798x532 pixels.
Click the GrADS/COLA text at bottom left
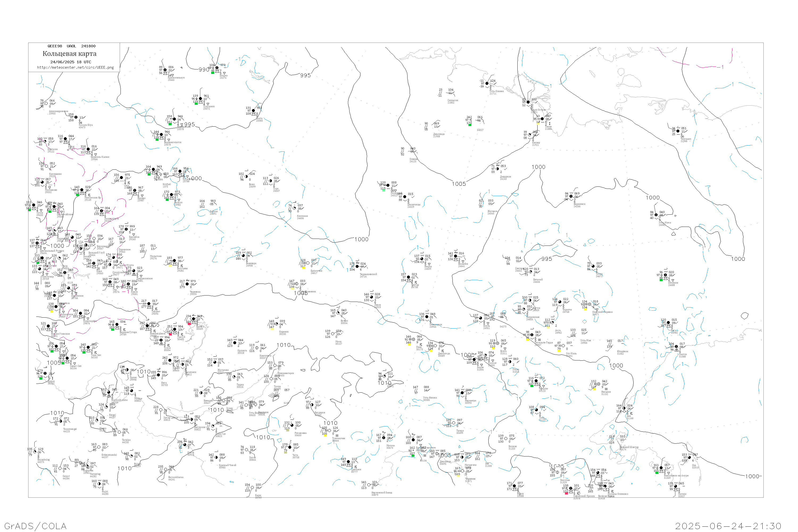pos(35,526)
